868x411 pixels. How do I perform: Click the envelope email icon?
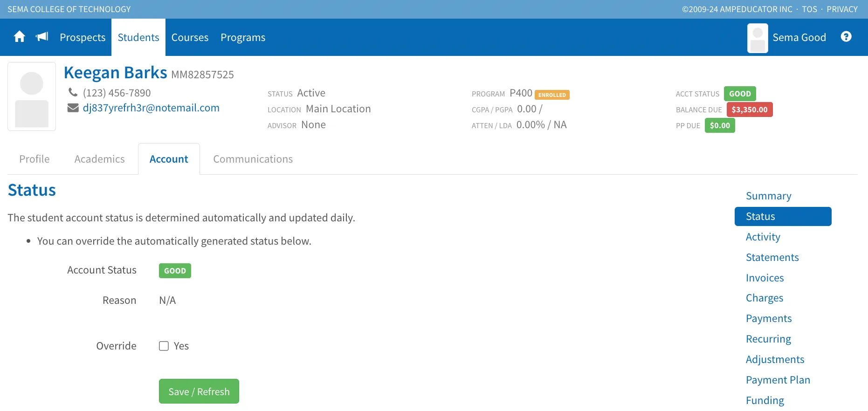(x=73, y=108)
